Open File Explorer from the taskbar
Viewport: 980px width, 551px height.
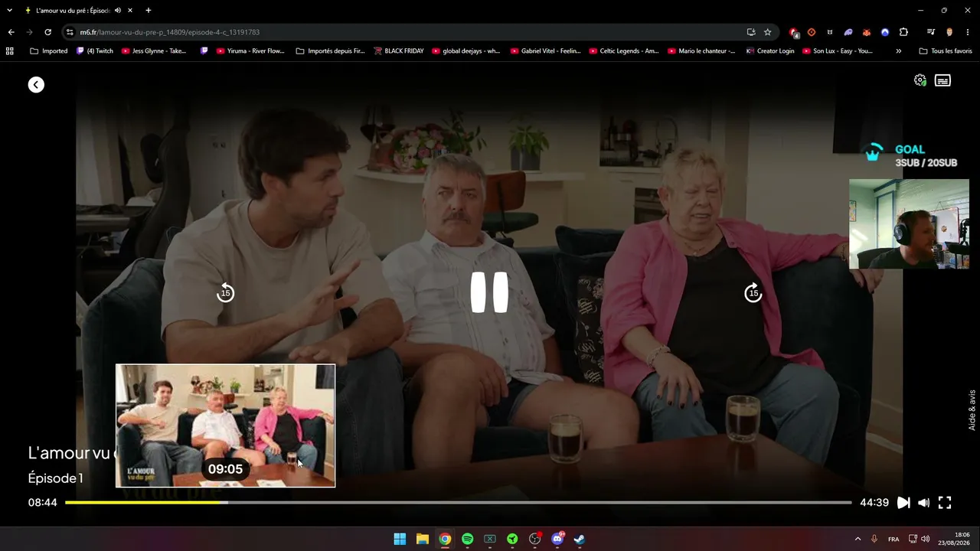click(x=422, y=539)
